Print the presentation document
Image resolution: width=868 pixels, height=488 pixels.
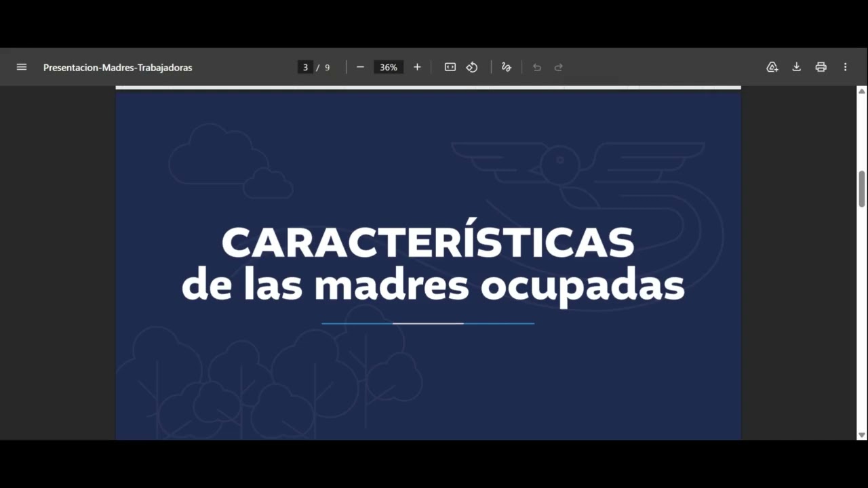821,67
